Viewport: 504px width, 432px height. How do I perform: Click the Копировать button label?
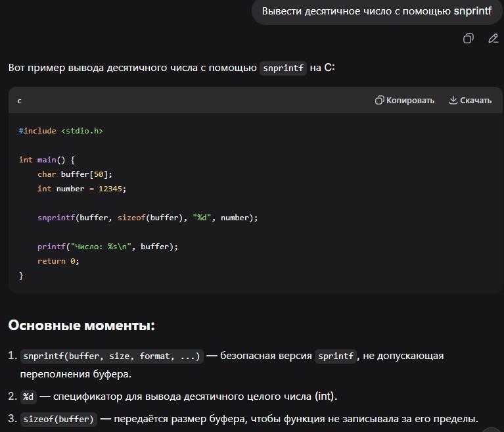[410, 101]
